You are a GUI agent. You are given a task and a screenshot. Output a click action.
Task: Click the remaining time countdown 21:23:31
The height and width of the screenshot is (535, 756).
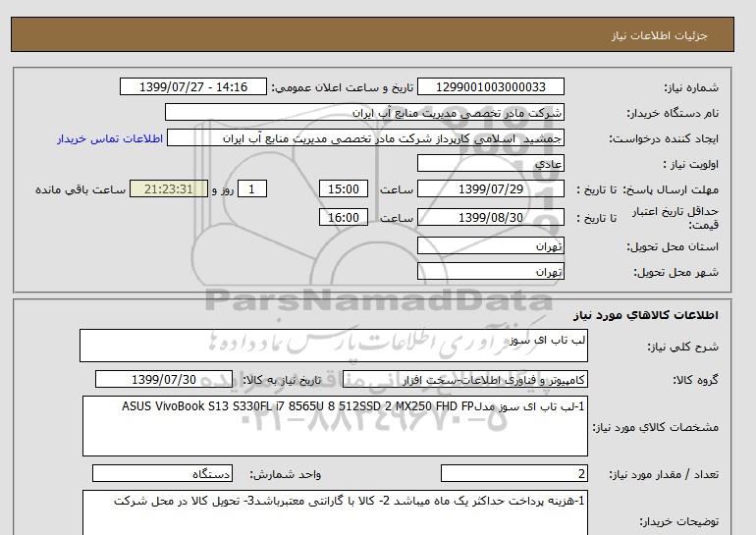pyautogui.click(x=169, y=188)
